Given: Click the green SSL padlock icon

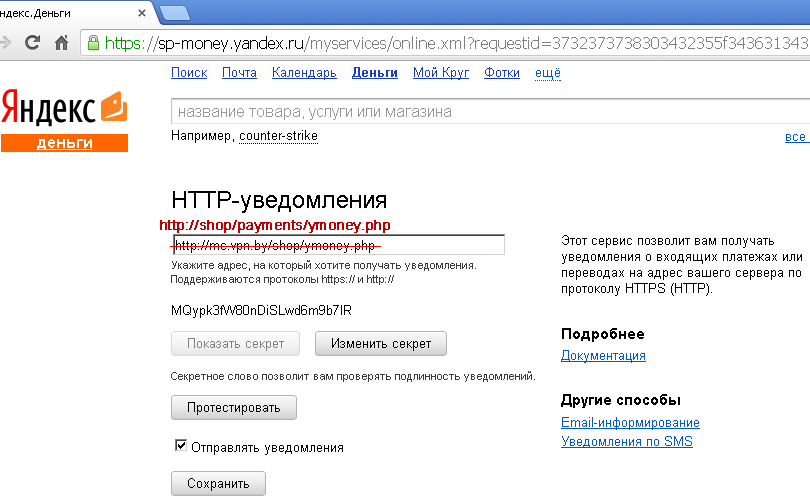Looking at the screenshot, I should [94, 43].
